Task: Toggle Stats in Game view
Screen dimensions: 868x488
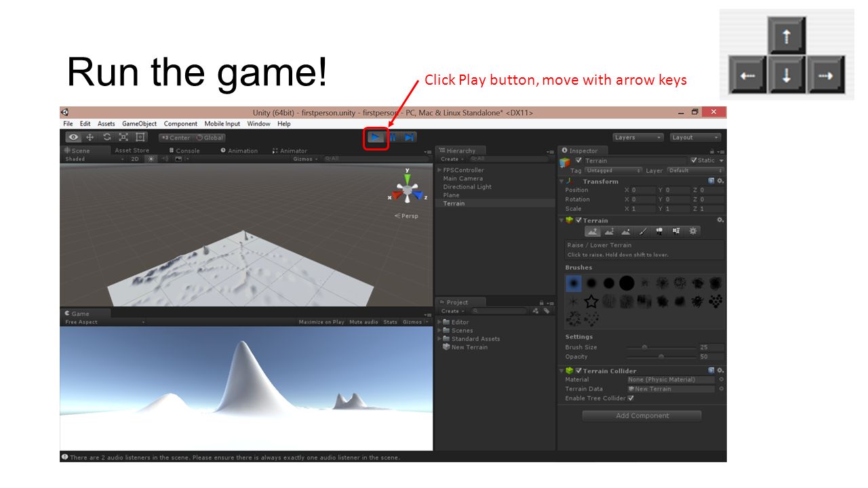Action: (x=390, y=322)
